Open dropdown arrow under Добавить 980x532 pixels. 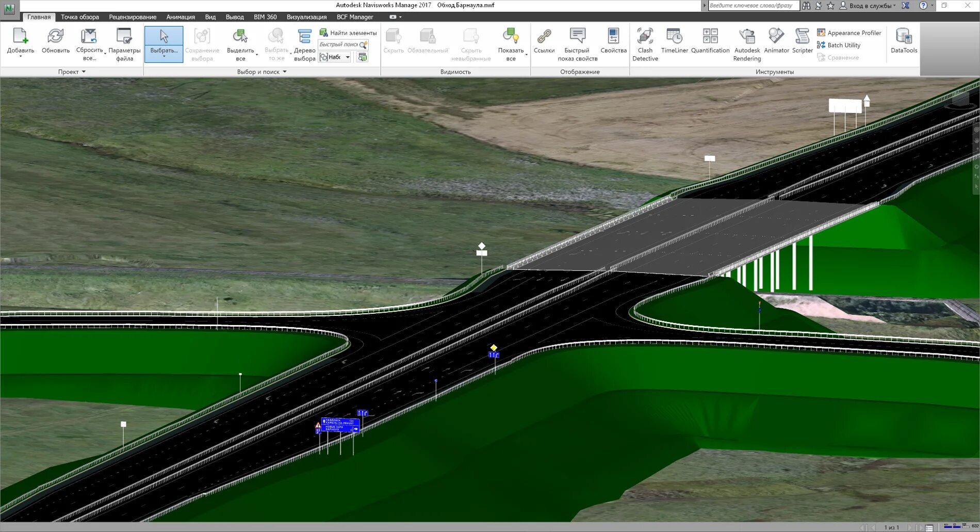[21, 56]
